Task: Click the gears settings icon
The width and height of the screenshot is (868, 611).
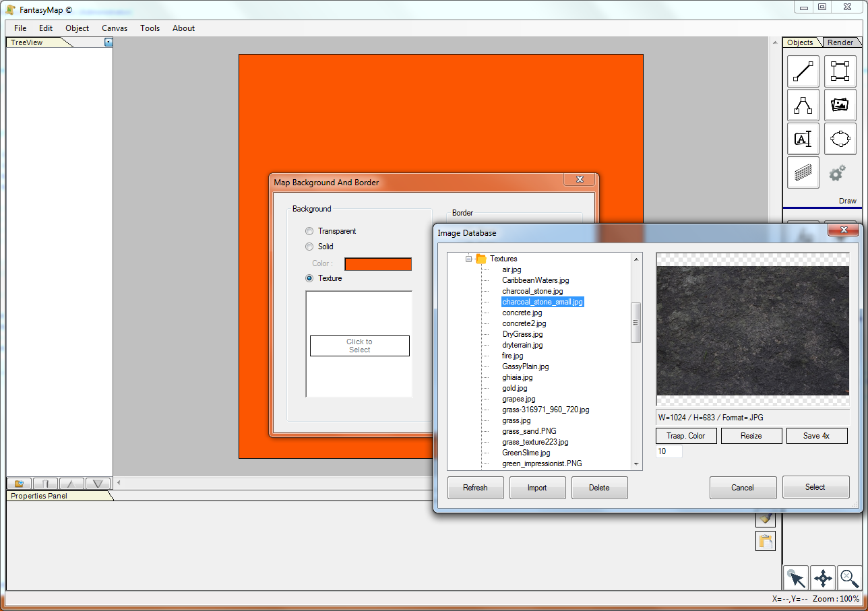Action: point(837,173)
